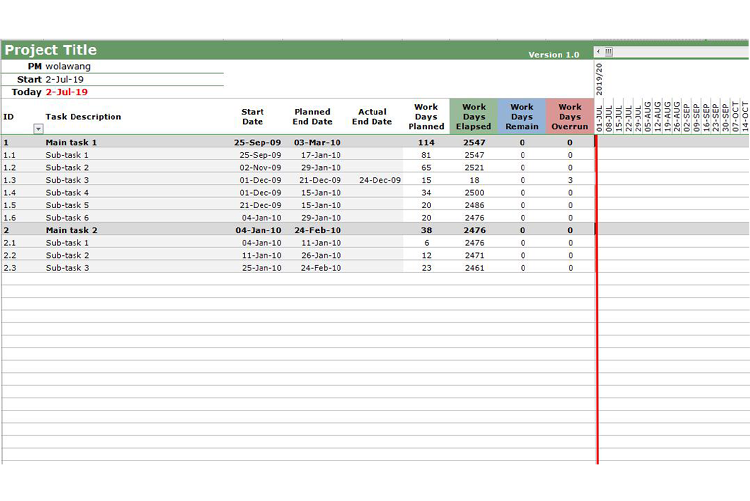Click the 14-OCT timeline date column
Image resolution: width=750 pixels, height=501 pixels.
[x=745, y=116]
